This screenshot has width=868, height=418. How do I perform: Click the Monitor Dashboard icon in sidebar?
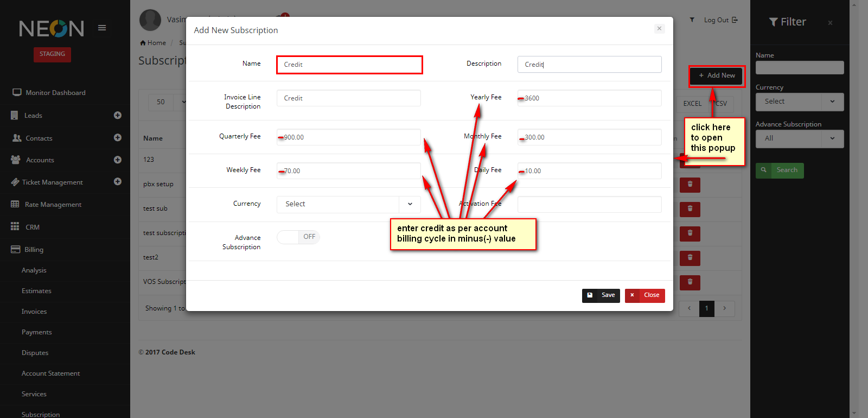17,93
